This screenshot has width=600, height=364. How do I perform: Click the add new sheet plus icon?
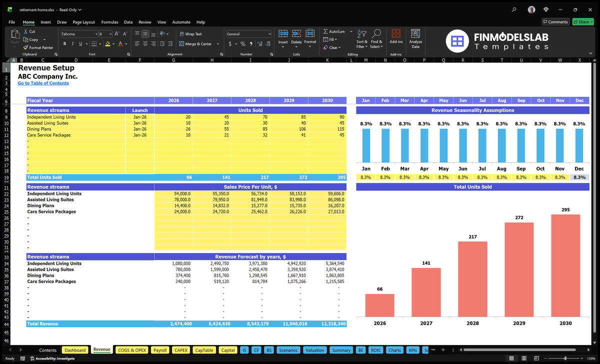pos(442,350)
